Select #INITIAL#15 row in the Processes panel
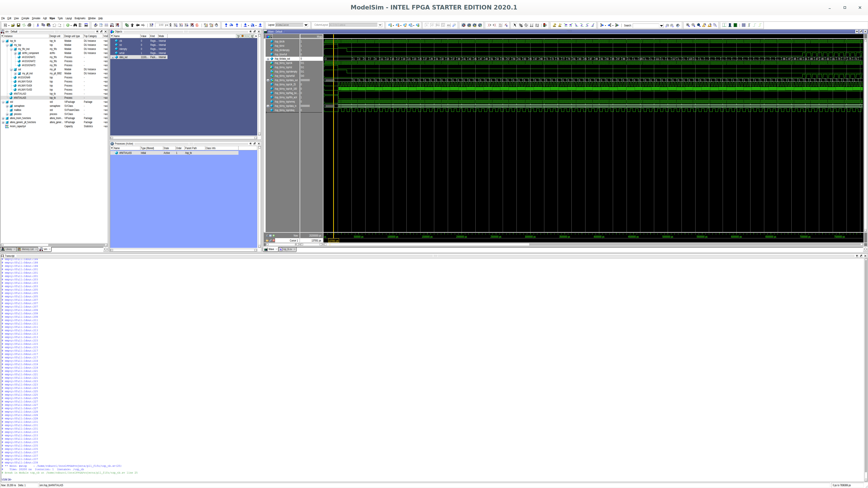The image size is (868, 488). click(175, 153)
